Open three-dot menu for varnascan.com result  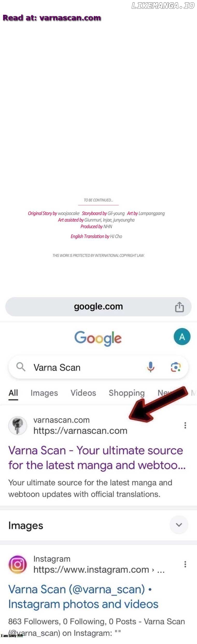point(185,425)
